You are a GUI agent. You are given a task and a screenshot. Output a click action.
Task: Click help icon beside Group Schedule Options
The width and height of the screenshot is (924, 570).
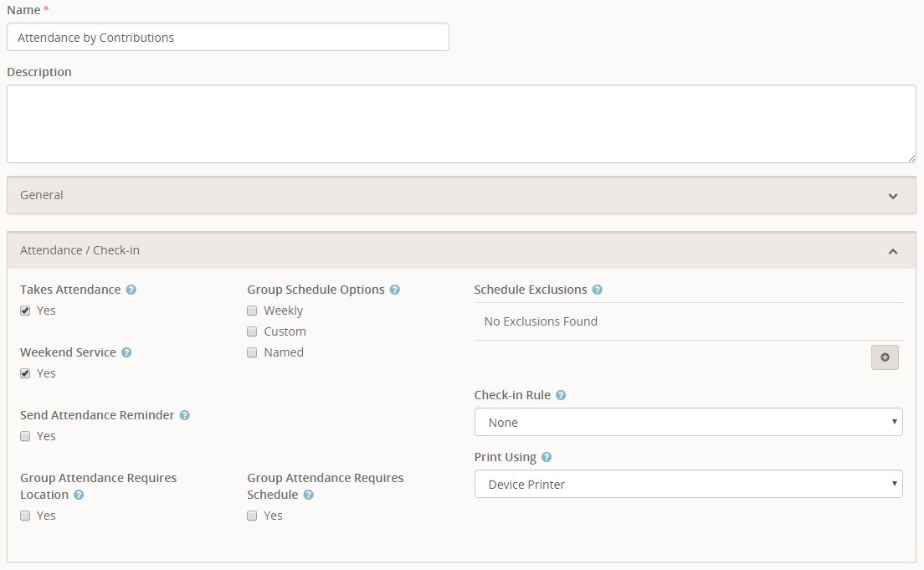pos(395,290)
